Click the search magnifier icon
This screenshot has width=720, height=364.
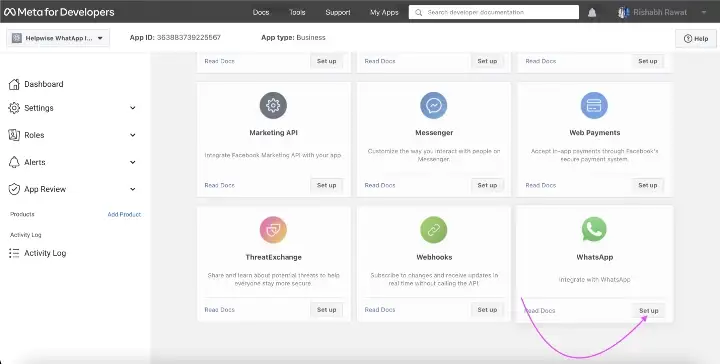pyautogui.click(x=418, y=12)
